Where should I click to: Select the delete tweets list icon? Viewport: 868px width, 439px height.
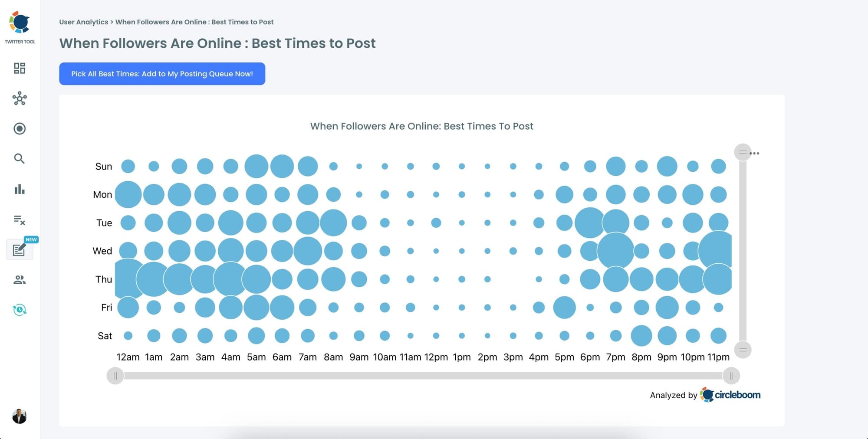[19, 221]
